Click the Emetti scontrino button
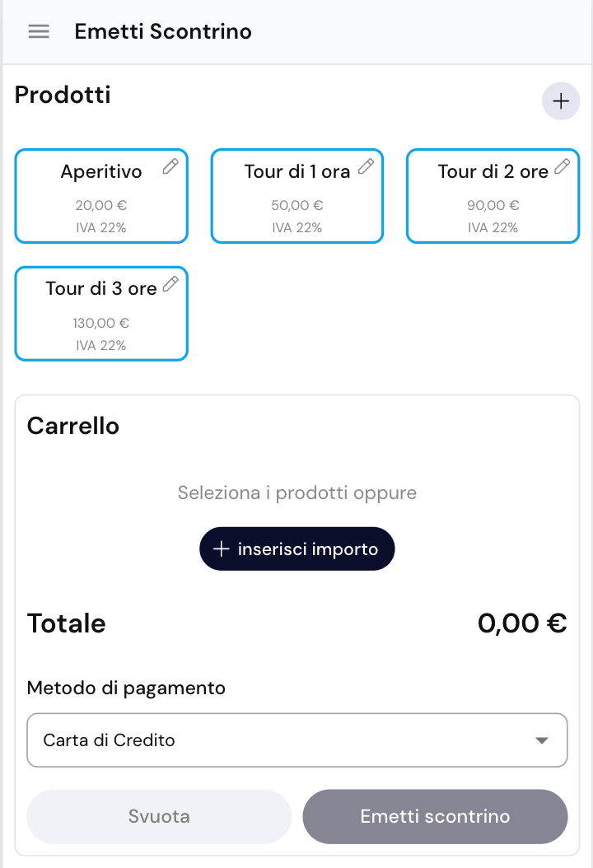The image size is (593, 868). 435,817
